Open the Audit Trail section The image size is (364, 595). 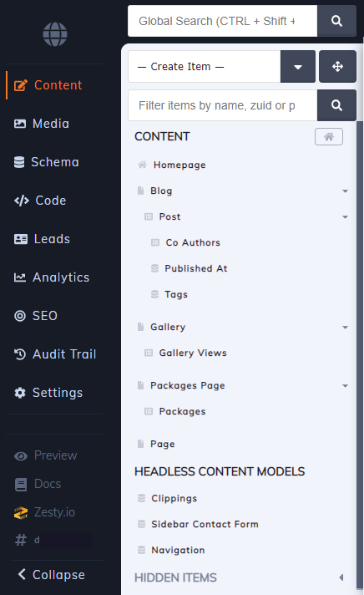point(55,354)
